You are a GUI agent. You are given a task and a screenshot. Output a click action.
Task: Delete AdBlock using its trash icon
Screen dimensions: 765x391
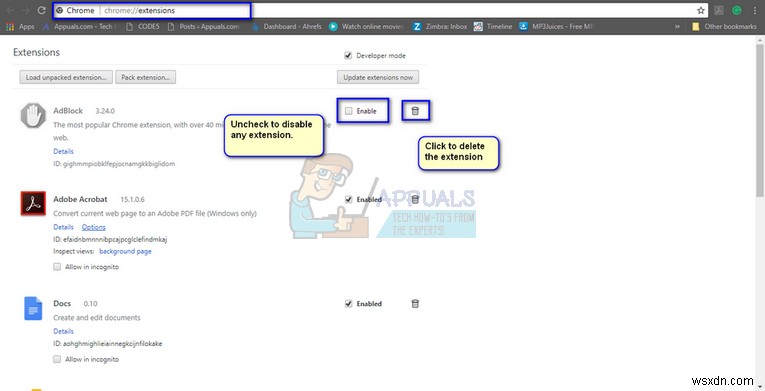coord(415,111)
